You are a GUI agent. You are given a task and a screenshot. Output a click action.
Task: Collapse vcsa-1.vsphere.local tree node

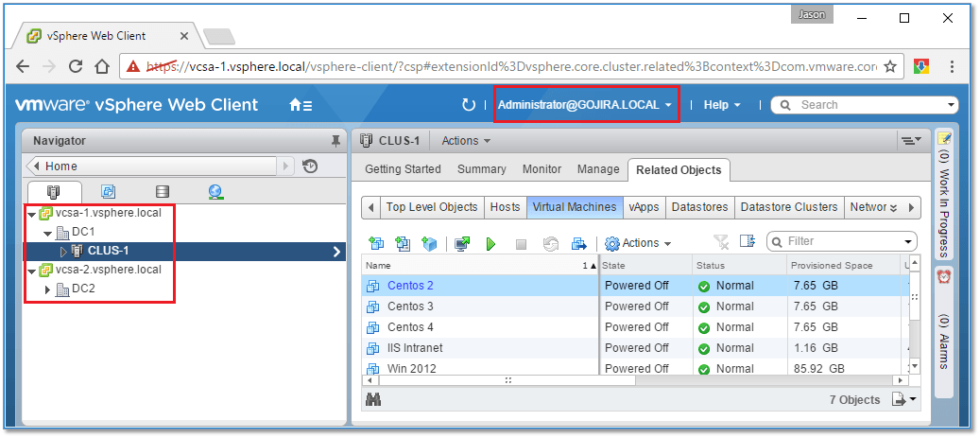32,214
